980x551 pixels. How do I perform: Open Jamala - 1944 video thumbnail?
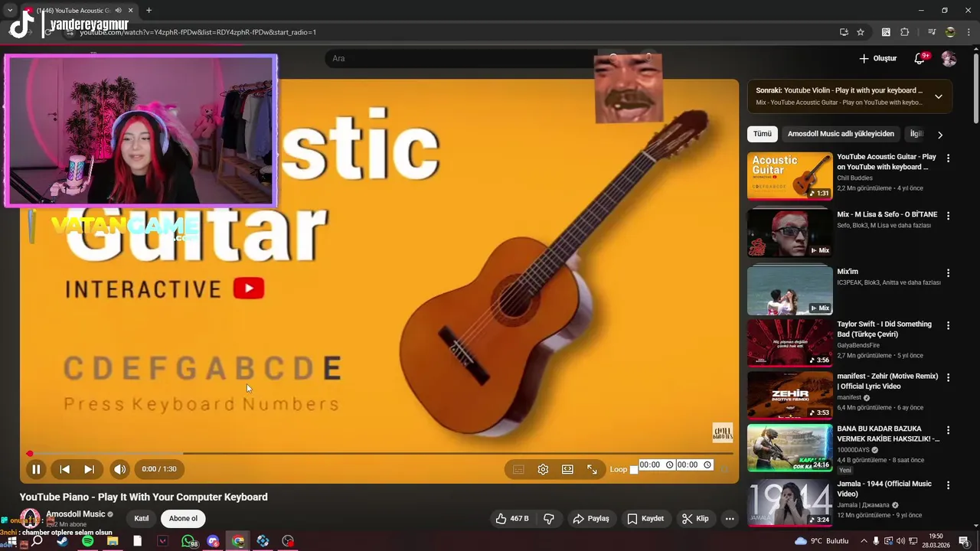point(789,503)
